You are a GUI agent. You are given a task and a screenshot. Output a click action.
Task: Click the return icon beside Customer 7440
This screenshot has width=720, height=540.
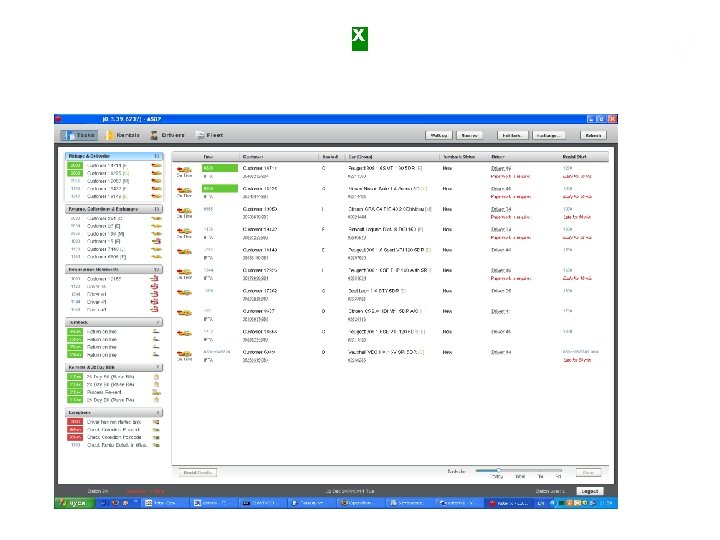tap(156, 249)
